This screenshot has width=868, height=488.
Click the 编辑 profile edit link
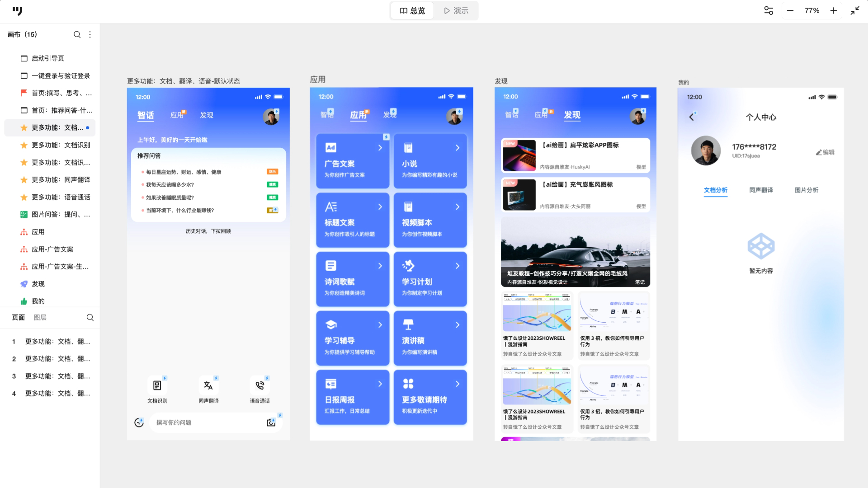click(825, 152)
